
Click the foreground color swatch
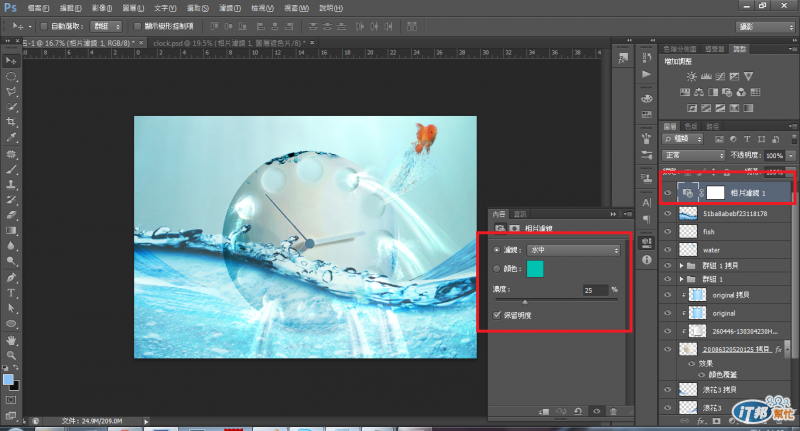pos(8,379)
